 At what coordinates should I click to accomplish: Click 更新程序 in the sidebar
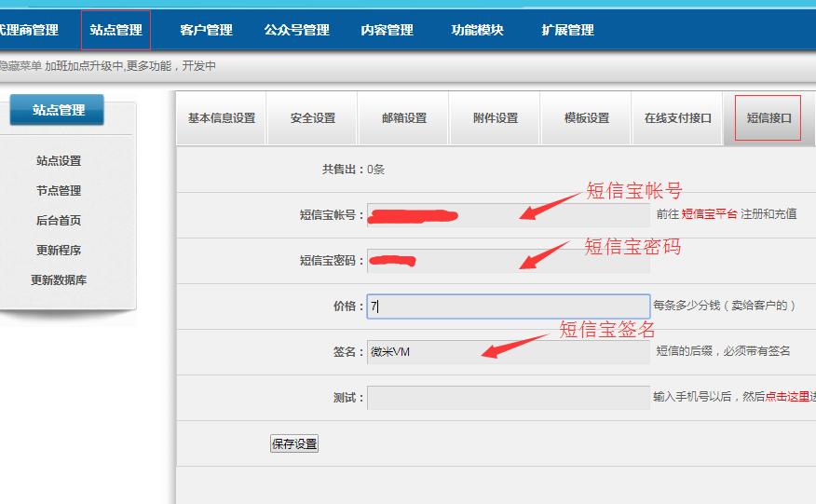coord(59,251)
